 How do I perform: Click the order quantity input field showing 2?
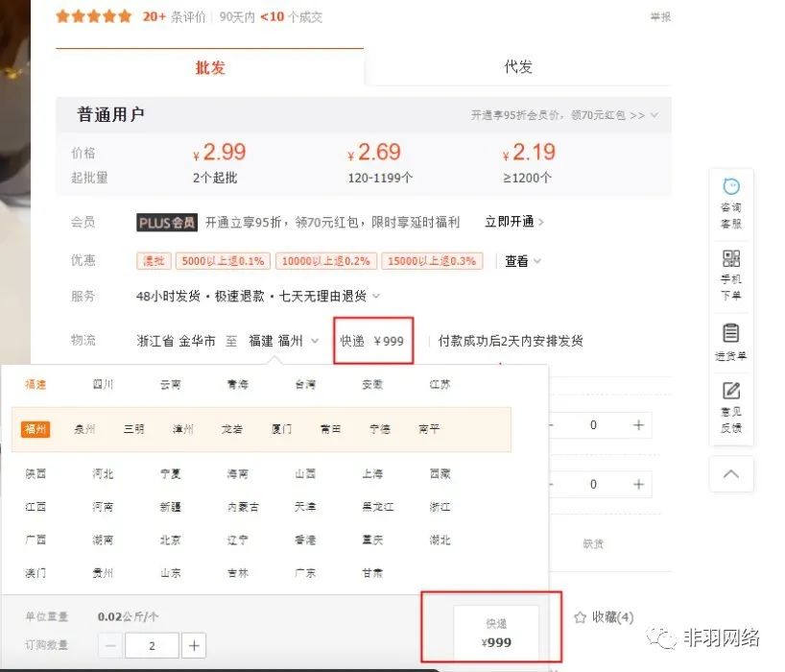152,645
